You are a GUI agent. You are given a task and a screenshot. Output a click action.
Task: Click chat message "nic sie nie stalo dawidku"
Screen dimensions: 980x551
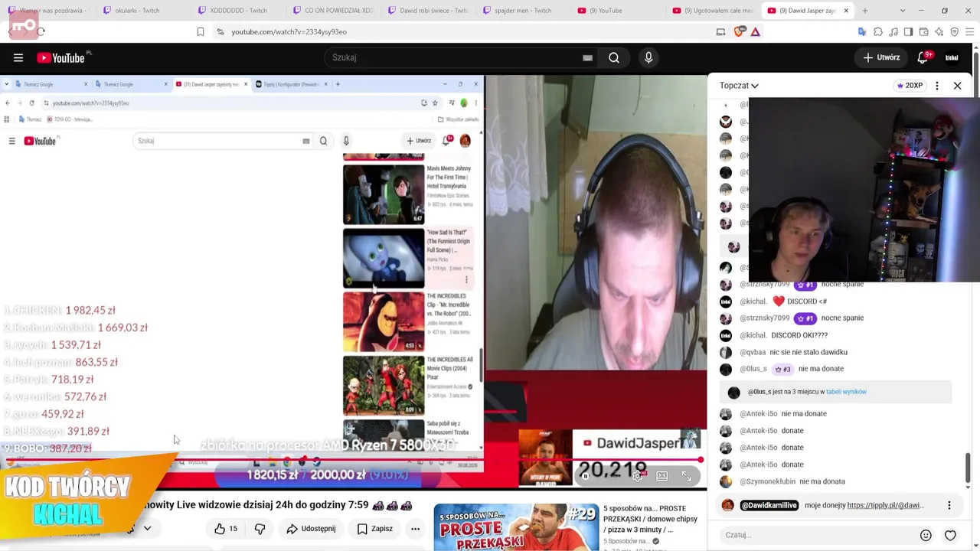808,352
